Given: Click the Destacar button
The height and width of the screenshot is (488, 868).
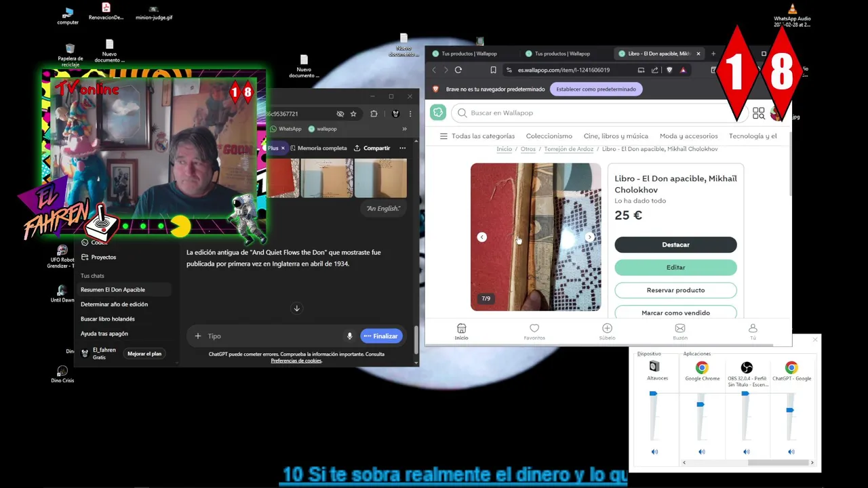Looking at the screenshot, I should [x=675, y=245].
